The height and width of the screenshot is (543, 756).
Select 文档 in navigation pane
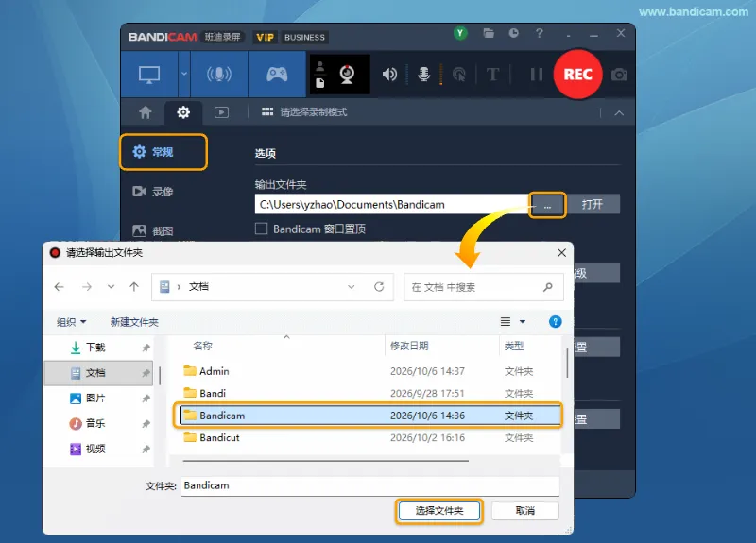(x=99, y=373)
